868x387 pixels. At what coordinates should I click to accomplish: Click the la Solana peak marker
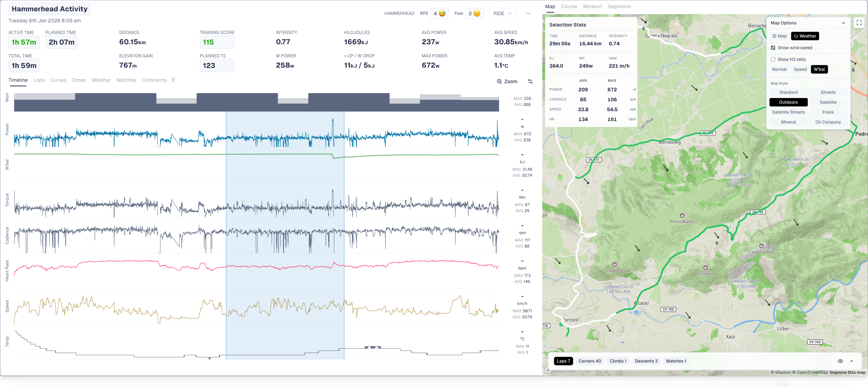706,268
